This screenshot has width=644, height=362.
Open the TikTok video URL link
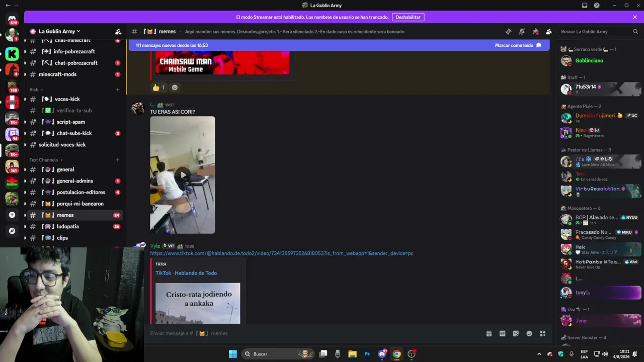[x=282, y=253]
